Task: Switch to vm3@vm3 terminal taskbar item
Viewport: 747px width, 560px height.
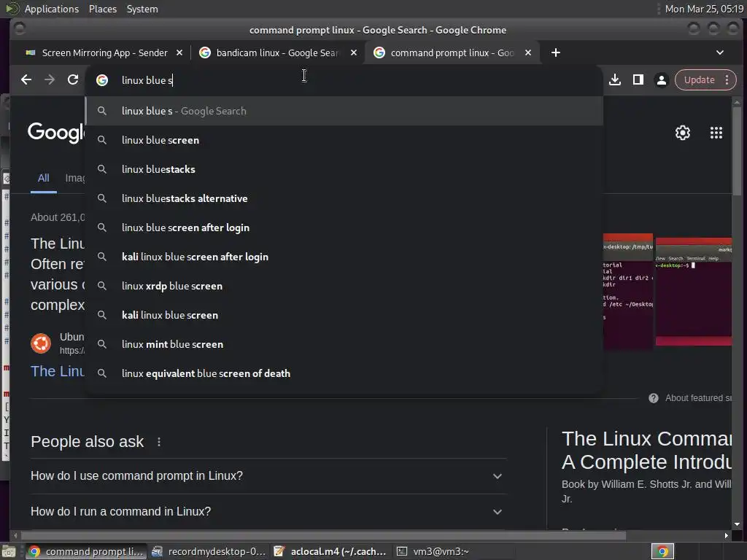Action: (x=452, y=551)
